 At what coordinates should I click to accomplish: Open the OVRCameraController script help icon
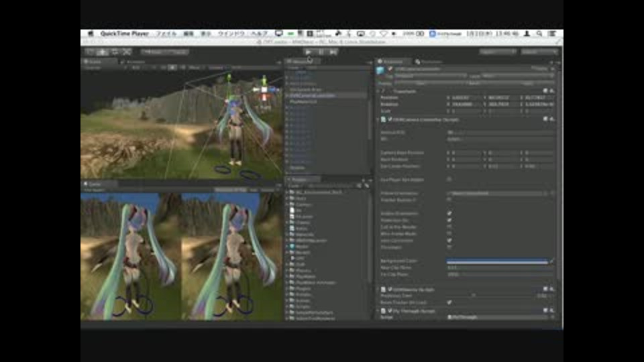pyautogui.click(x=545, y=119)
